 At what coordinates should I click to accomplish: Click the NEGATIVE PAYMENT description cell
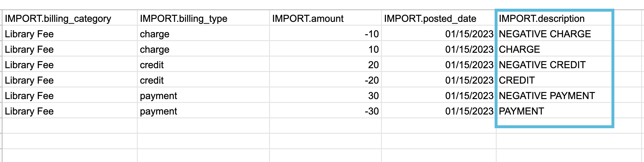point(554,96)
